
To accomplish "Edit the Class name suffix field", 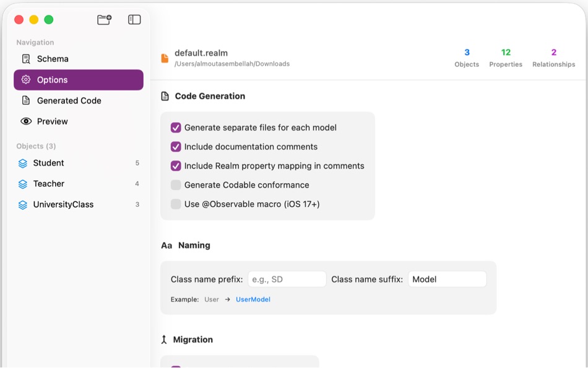I will tap(447, 279).
